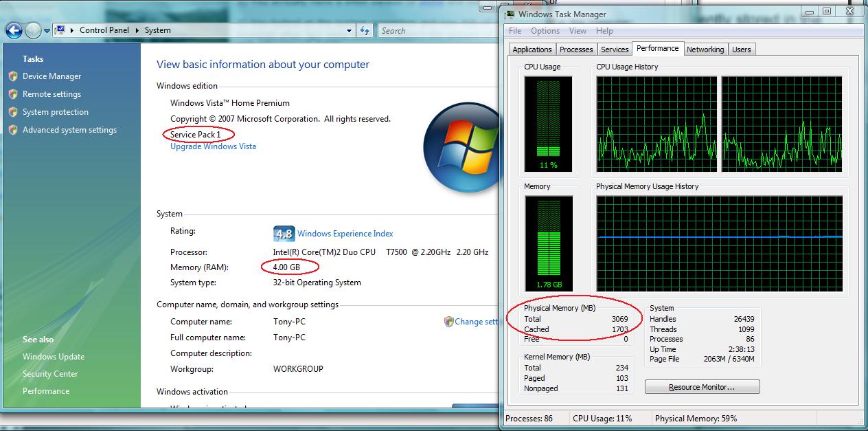Expand the arrow between Control Panel and System

(x=137, y=30)
